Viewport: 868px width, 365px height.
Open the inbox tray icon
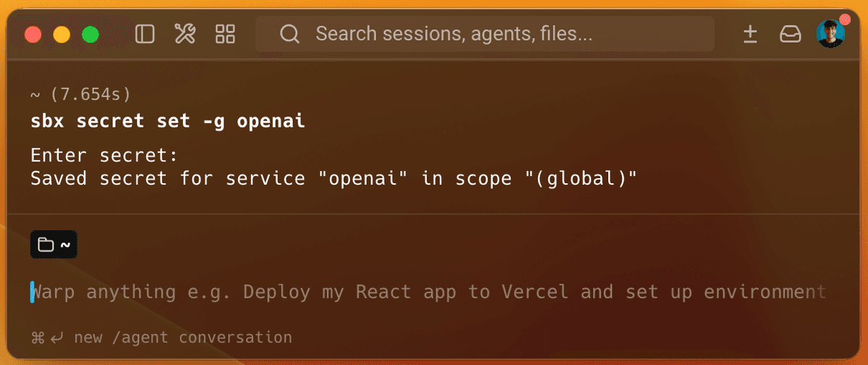[790, 34]
